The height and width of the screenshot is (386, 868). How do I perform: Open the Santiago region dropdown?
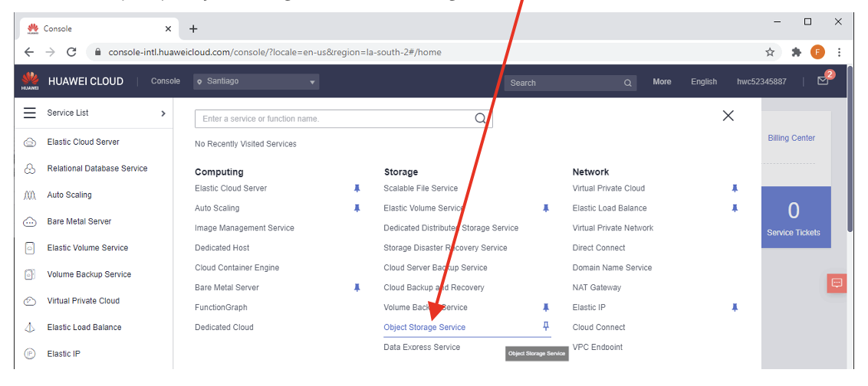[257, 82]
